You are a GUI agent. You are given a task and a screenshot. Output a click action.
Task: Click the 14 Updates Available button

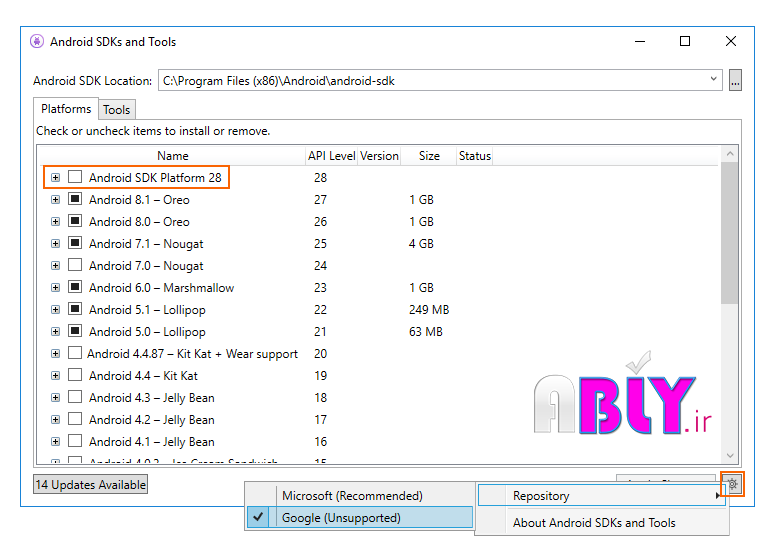point(90,484)
